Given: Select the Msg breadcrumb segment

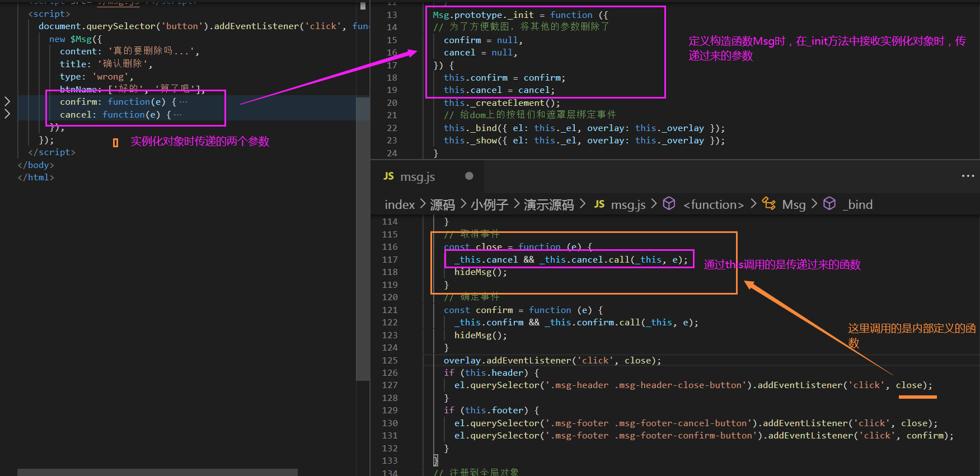Looking at the screenshot, I should click(794, 205).
